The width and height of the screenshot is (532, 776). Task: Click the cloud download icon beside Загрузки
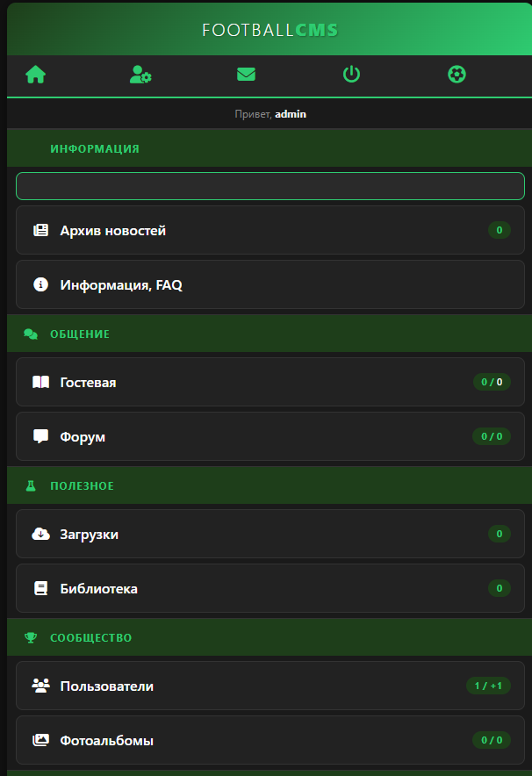[40, 534]
